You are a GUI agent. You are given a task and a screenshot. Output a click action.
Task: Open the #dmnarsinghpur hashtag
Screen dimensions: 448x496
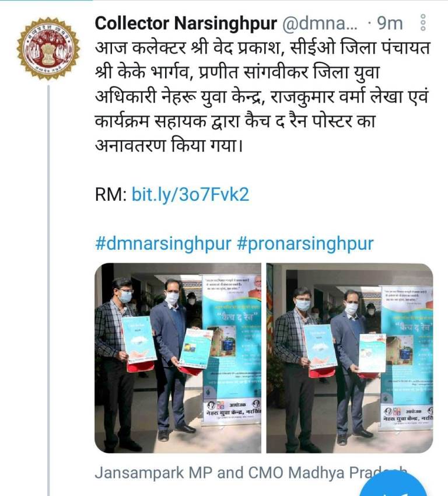click(x=163, y=243)
